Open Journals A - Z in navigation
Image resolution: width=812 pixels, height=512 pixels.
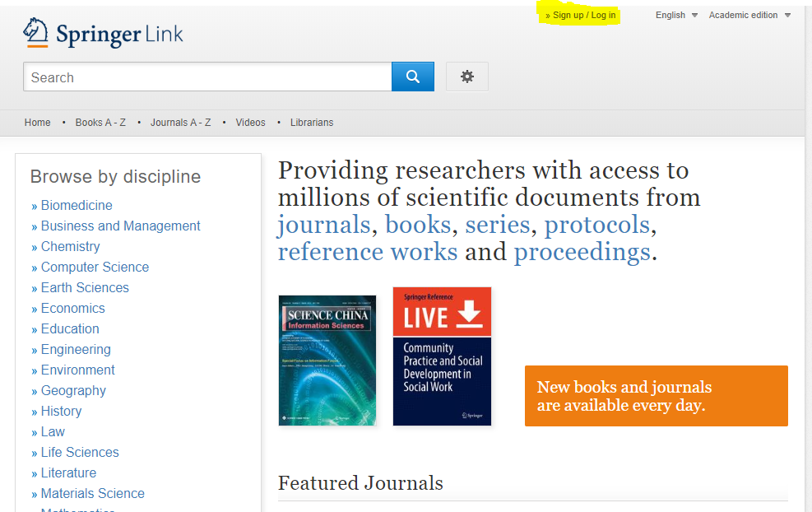pos(180,123)
